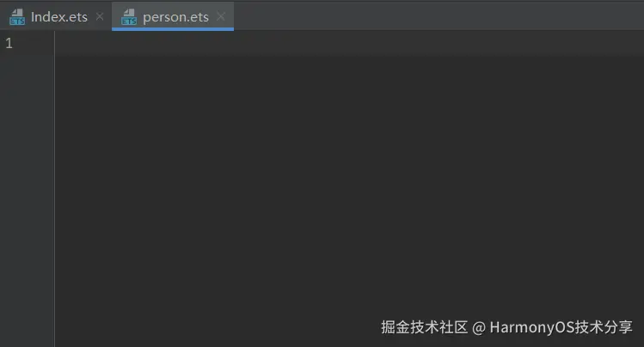Click the vertical gutter separator line
This screenshot has height=347, width=644.
coord(54,189)
